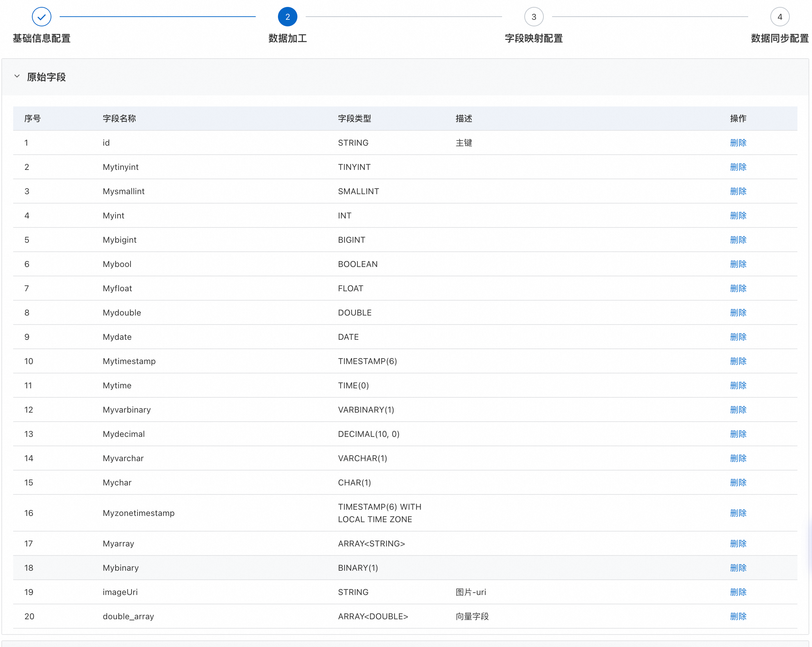Viewport: 812px width, 647px height.
Task: Collapse the 原始字段 section chevron
Action: click(17, 76)
